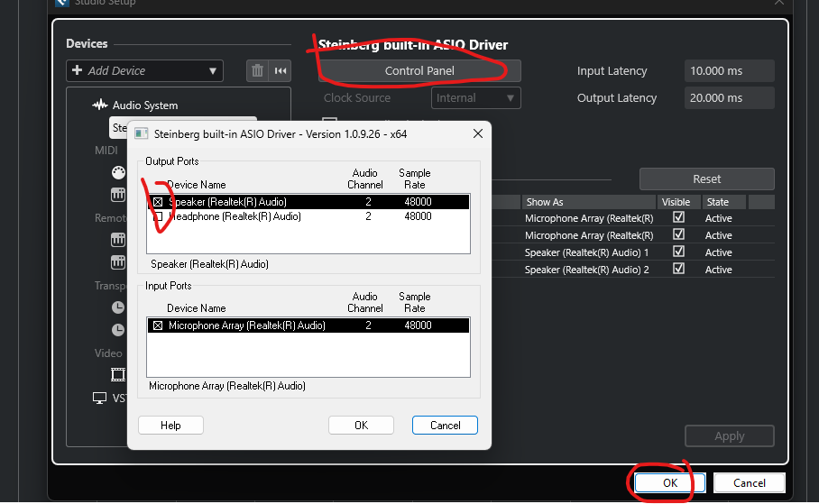819x504 pixels.
Task: Select the Audio System waveform icon
Action: 100,105
